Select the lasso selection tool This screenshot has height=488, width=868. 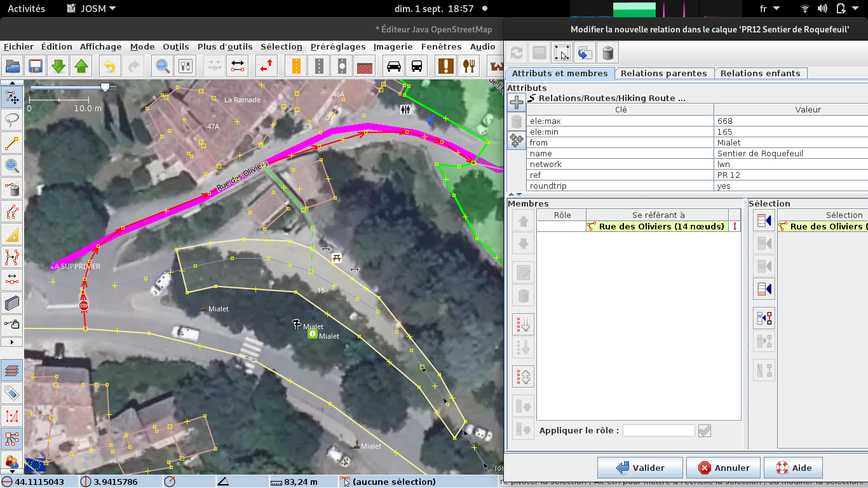tap(12, 119)
